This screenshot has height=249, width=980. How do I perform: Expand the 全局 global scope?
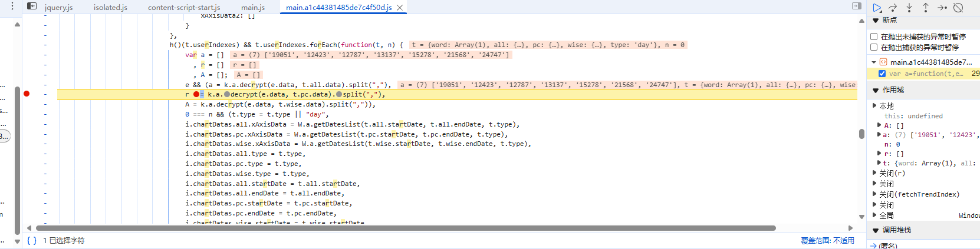(874, 215)
